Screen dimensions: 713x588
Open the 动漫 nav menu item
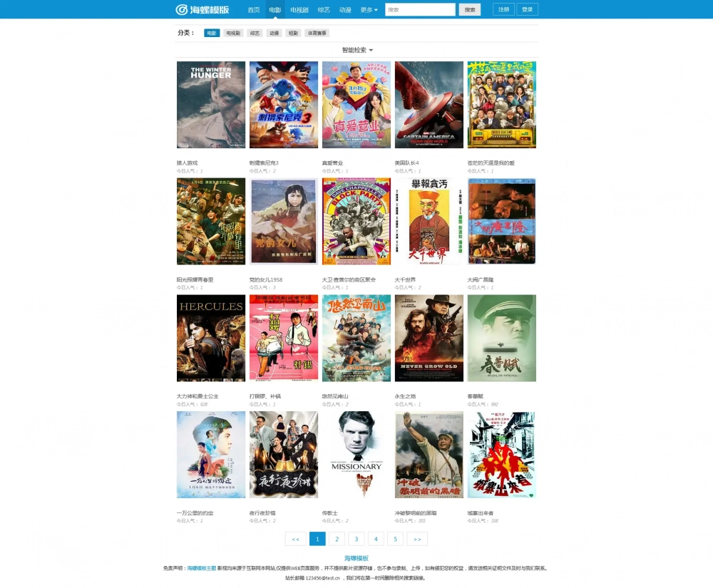tap(345, 9)
